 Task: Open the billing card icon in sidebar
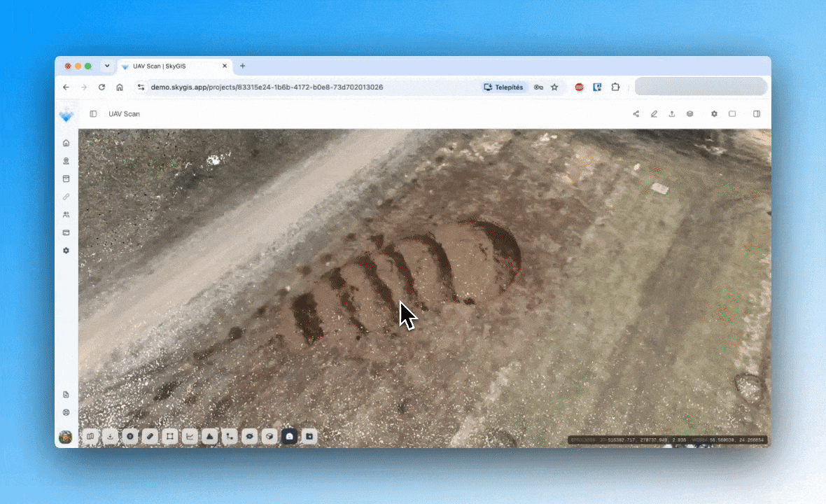point(66,232)
